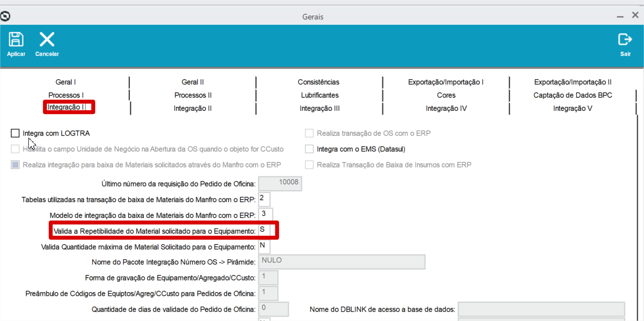Close the Gerais window

(x=635, y=16)
